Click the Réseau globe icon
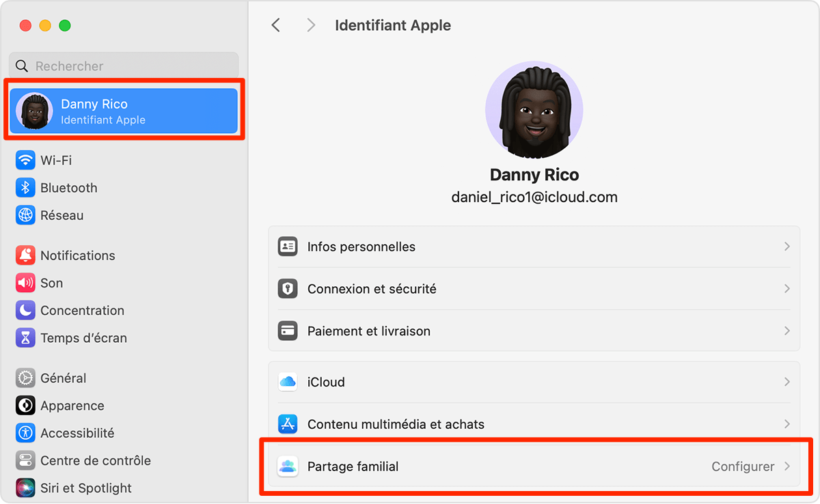Screen dimensions: 820x504 25,215
